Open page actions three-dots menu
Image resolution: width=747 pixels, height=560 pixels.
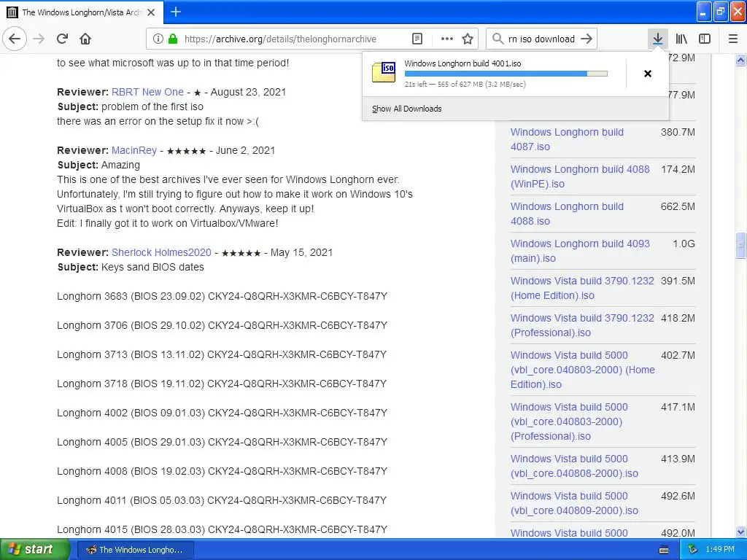447,39
